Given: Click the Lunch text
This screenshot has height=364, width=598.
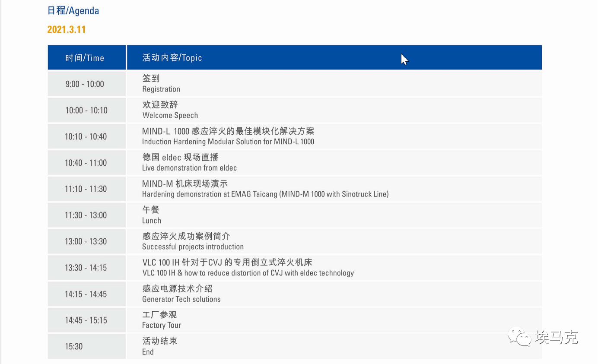Looking at the screenshot, I should point(152,221).
